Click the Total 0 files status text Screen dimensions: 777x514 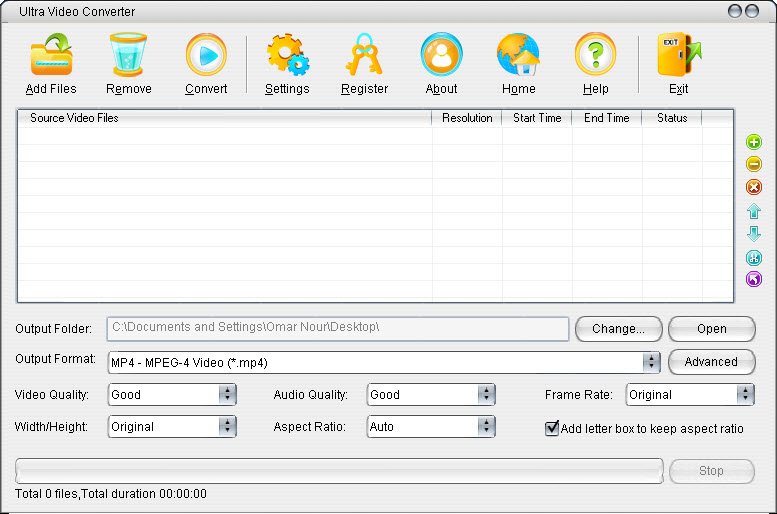pos(111,494)
